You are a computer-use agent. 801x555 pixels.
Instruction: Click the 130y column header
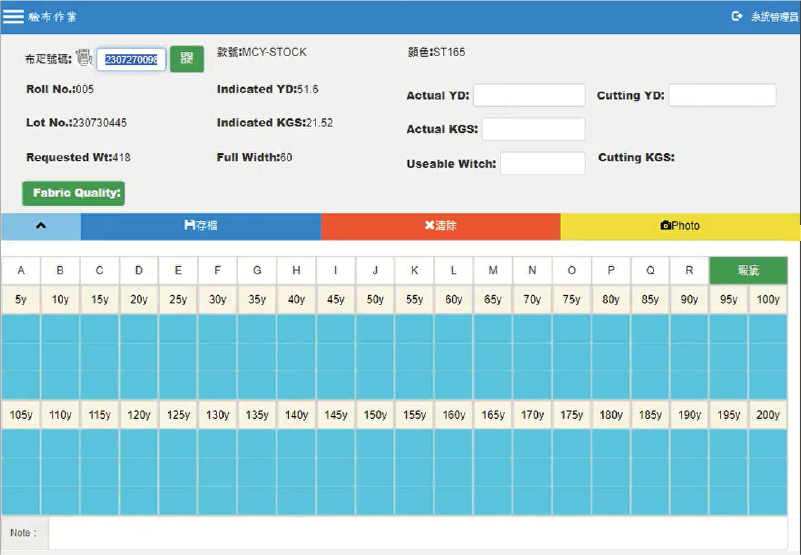pos(218,415)
